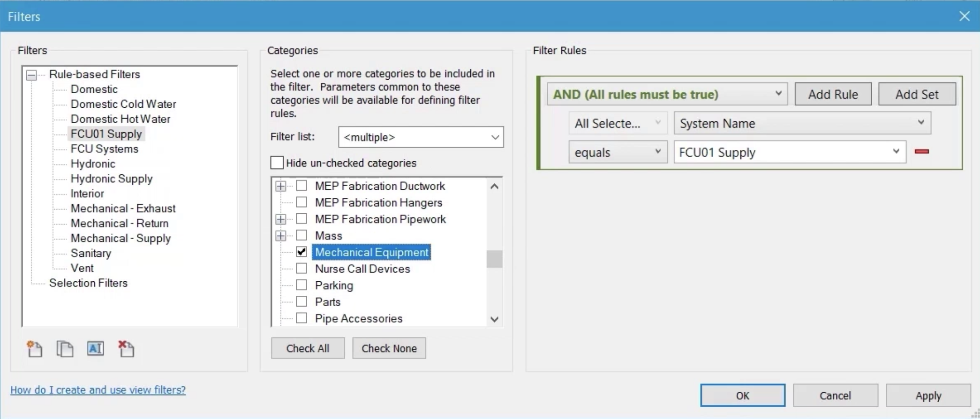The height and width of the screenshot is (419, 980).
Task: Expand the MEP Fabrication Pipework category
Action: 280,219
